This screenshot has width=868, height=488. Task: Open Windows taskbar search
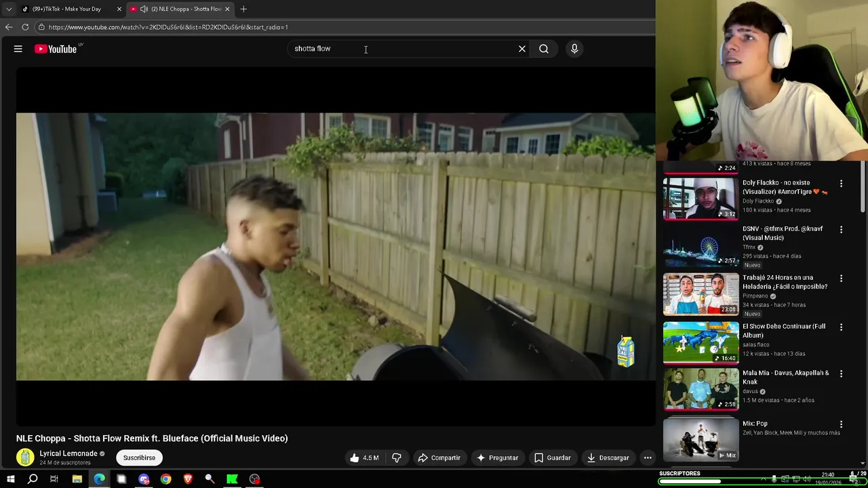[x=32, y=479]
